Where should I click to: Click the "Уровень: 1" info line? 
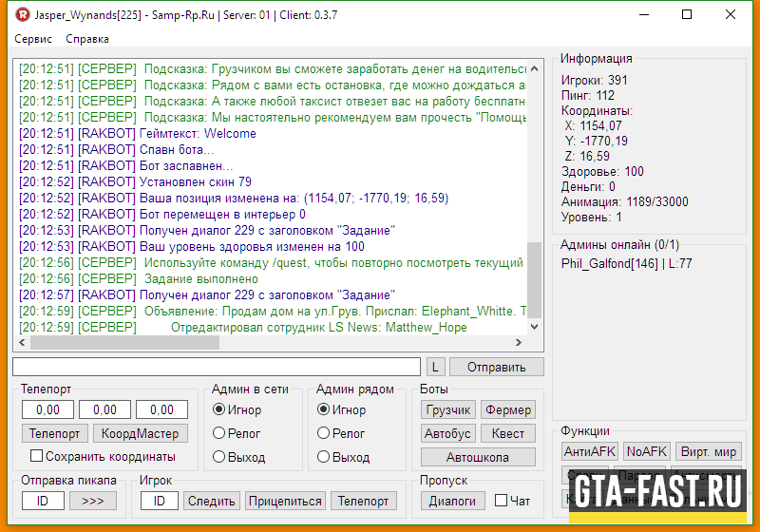591,217
